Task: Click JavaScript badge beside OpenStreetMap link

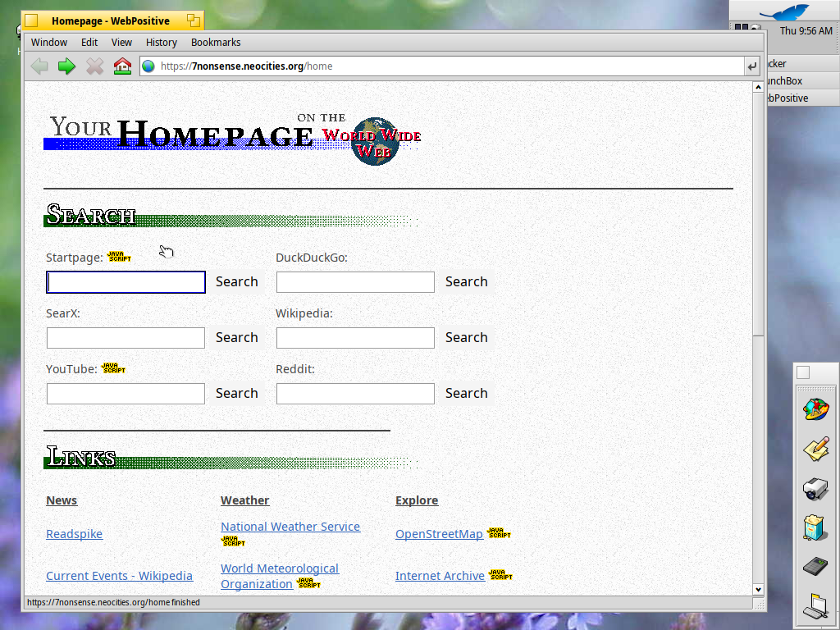Action: (500, 533)
